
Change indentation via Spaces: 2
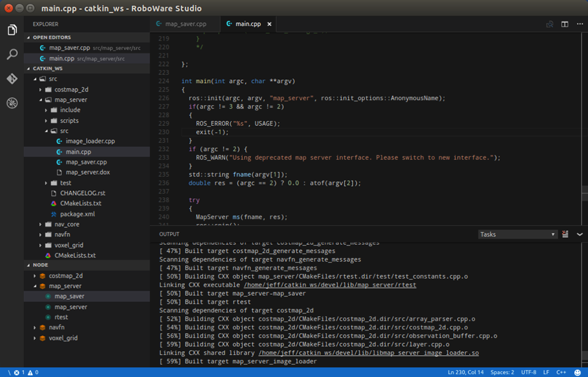click(x=502, y=372)
